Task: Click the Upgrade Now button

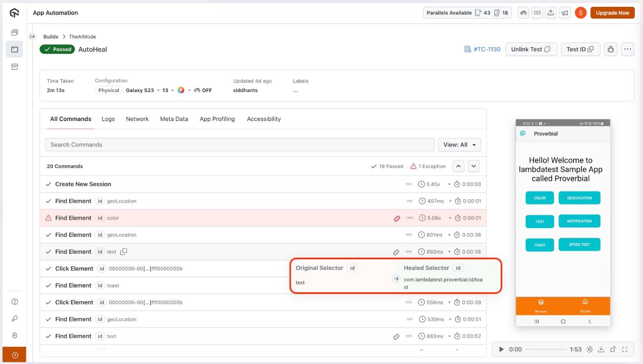Action: click(612, 13)
